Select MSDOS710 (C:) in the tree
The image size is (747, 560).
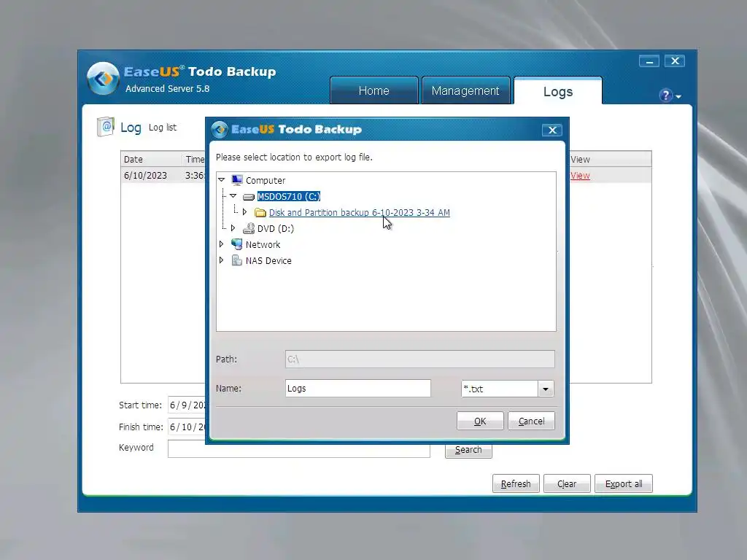289,197
